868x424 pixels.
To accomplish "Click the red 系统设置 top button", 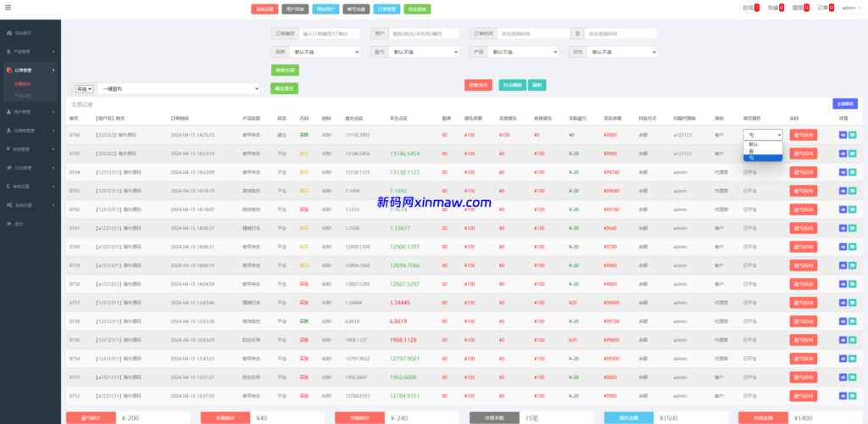I will click(x=264, y=9).
